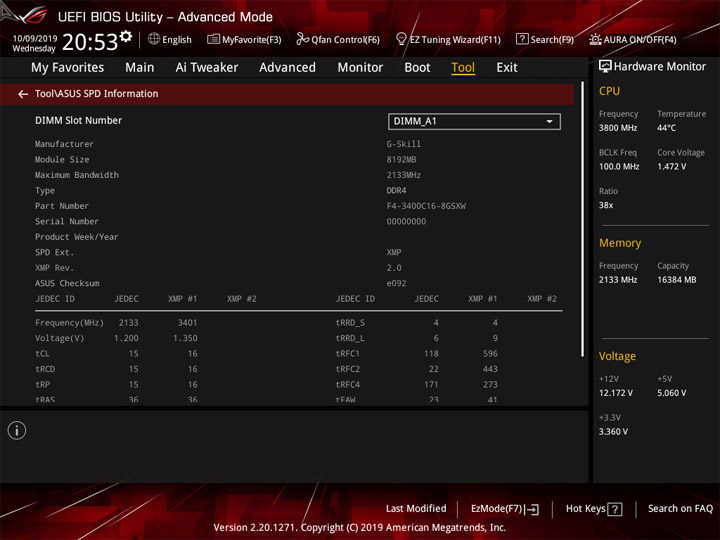Click CPU Frequency 3800 MHz
Image resolution: width=720 pixels, height=540 pixels.
point(618,128)
